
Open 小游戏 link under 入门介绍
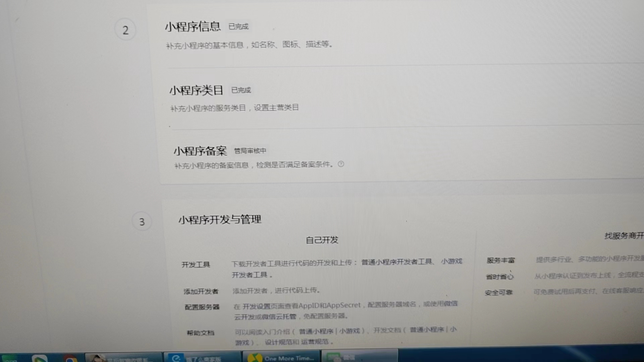tap(350, 331)
